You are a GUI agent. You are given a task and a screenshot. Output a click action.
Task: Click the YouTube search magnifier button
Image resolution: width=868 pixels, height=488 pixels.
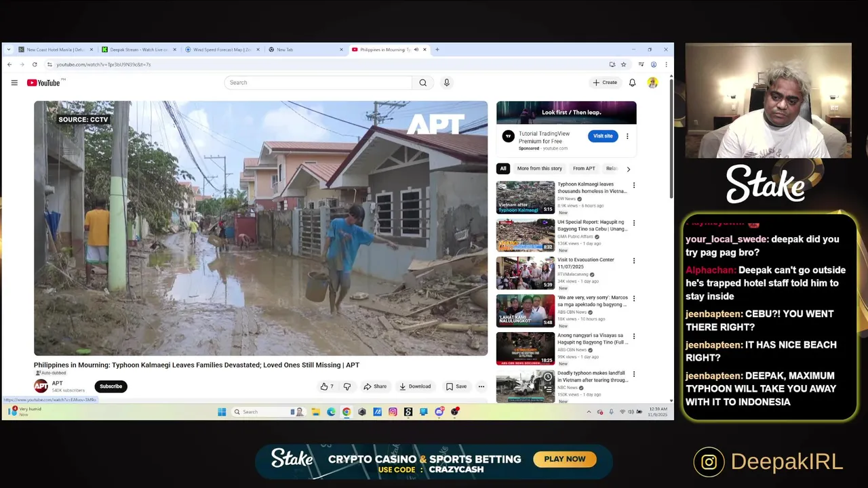tap(422, 83)
